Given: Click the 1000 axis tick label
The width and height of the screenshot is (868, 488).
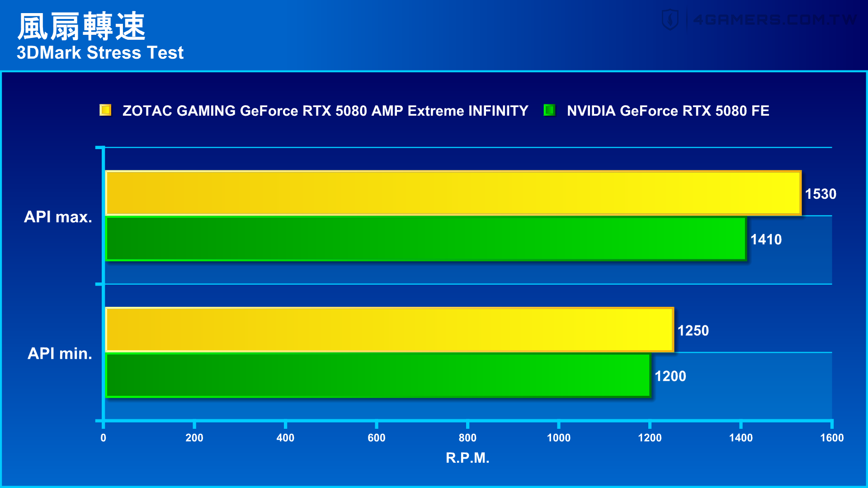Looking at the screenshot, I should coord(559,438).
